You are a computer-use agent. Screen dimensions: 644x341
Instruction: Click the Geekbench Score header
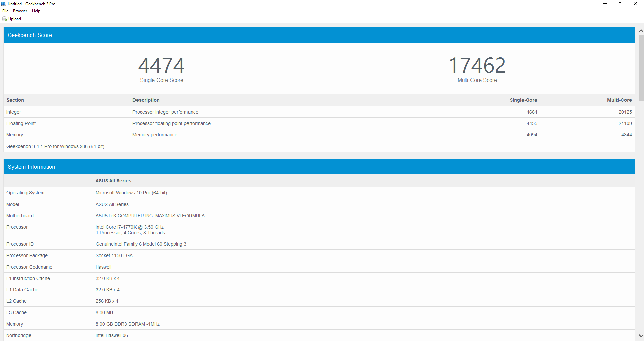click(x=319, y=35)
